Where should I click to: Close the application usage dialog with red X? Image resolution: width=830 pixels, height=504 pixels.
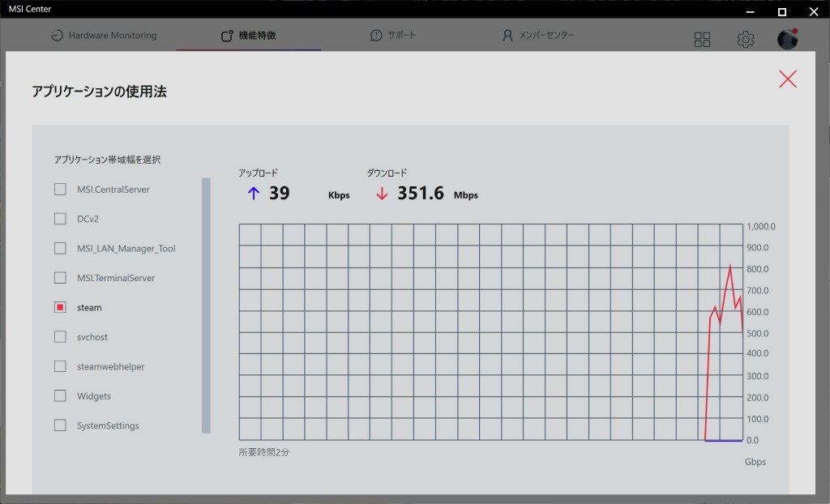[787, 79]
